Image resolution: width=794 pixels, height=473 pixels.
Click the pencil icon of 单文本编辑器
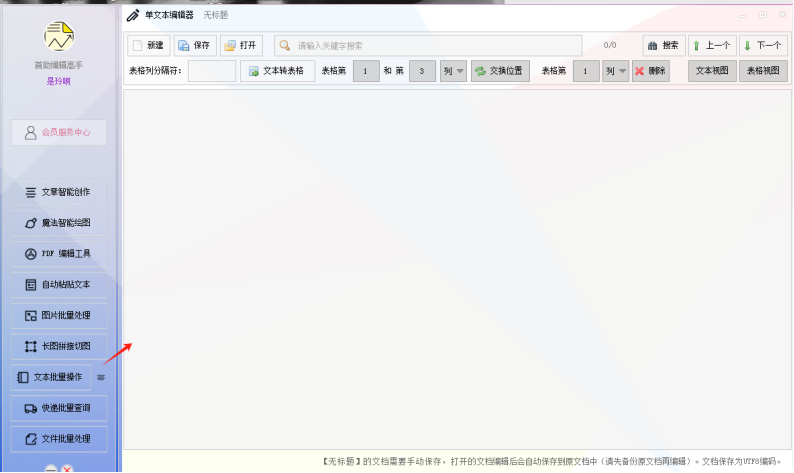click(x=133, y=15)
